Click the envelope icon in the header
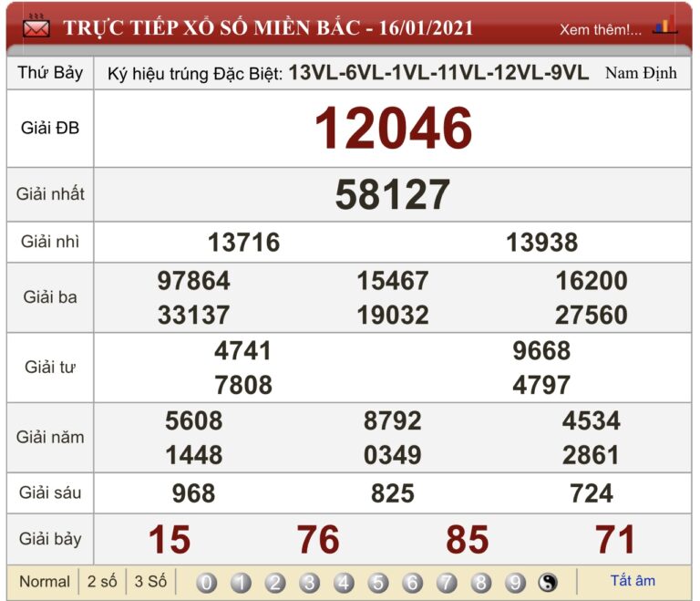Viewport: 700px width, 601px height. point(36,27)
